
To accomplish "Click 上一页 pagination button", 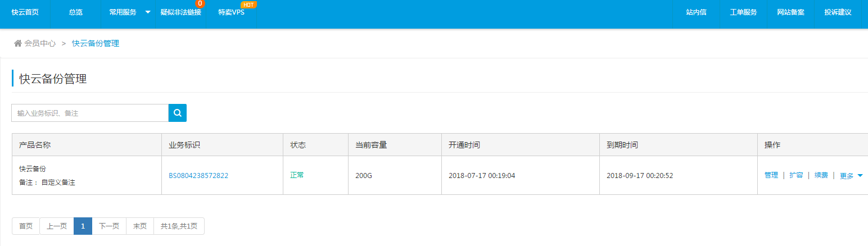I will point(57,226).
